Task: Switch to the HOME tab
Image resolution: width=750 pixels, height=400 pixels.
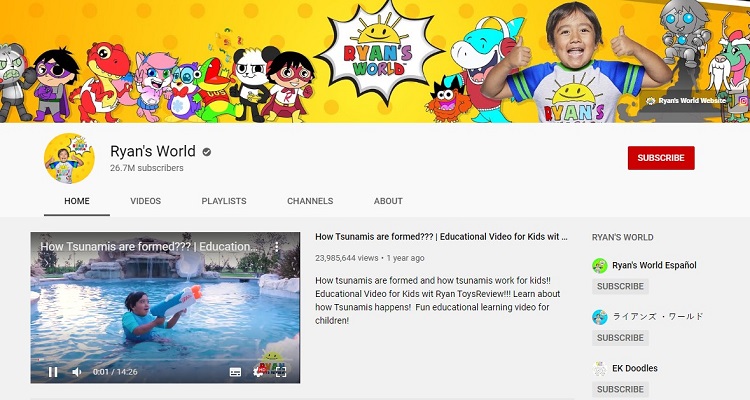Action: [77, 201]
